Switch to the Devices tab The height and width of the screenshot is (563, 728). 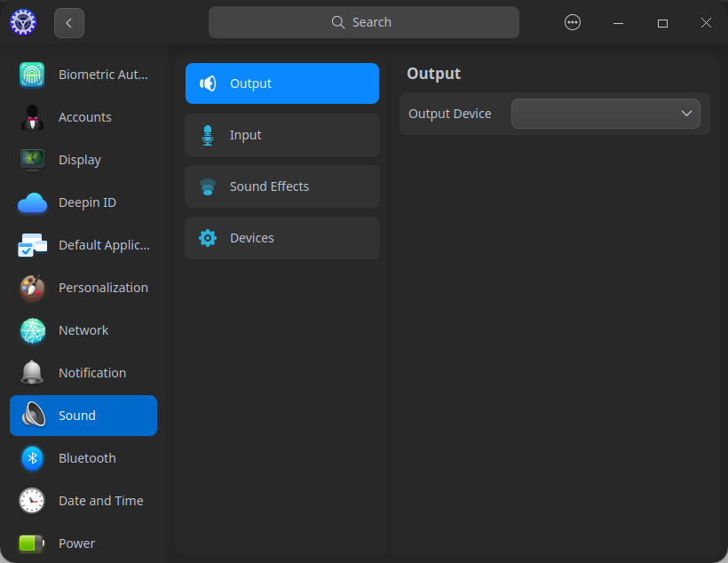point(282,238)
